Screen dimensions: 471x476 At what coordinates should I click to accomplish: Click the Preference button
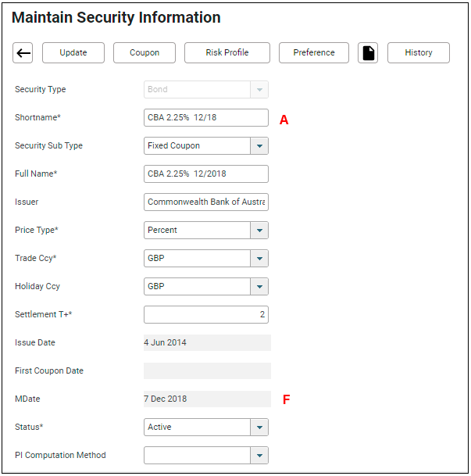(314, 53)
